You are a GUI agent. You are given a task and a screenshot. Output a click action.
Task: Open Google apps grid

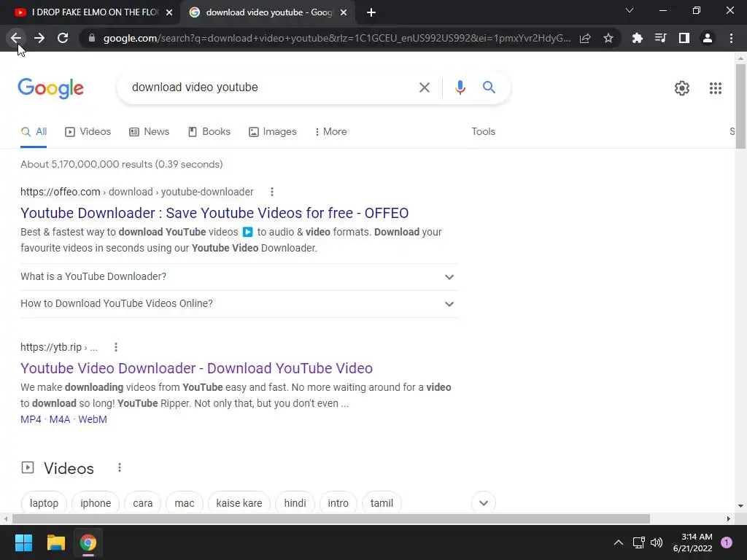tap(715, 88)
